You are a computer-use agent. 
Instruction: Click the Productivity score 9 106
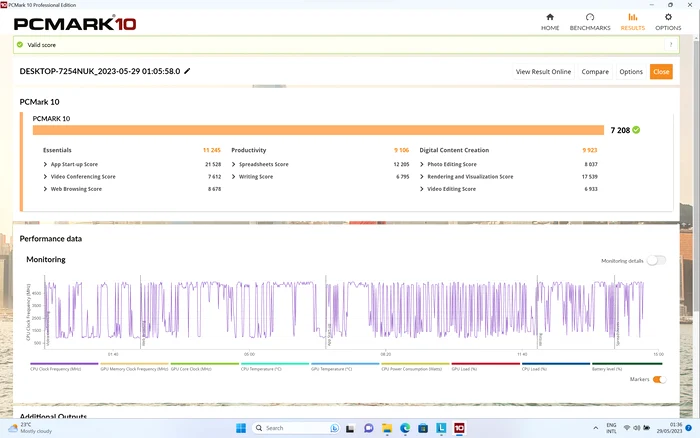(x=401, y=150)
